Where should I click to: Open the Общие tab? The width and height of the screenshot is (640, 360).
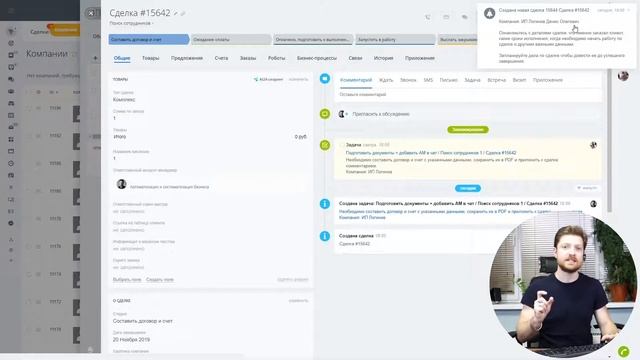tap(122, 58)
